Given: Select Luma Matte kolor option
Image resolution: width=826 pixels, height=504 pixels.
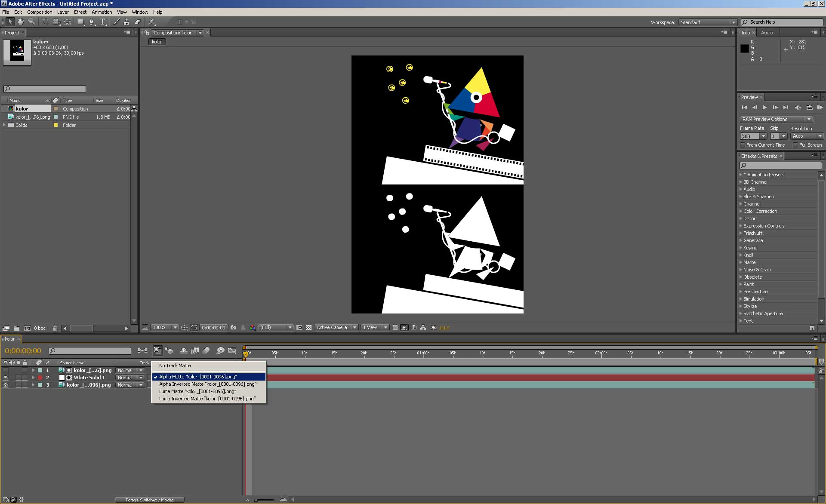Looking at the screenshot, I should 197,391.
